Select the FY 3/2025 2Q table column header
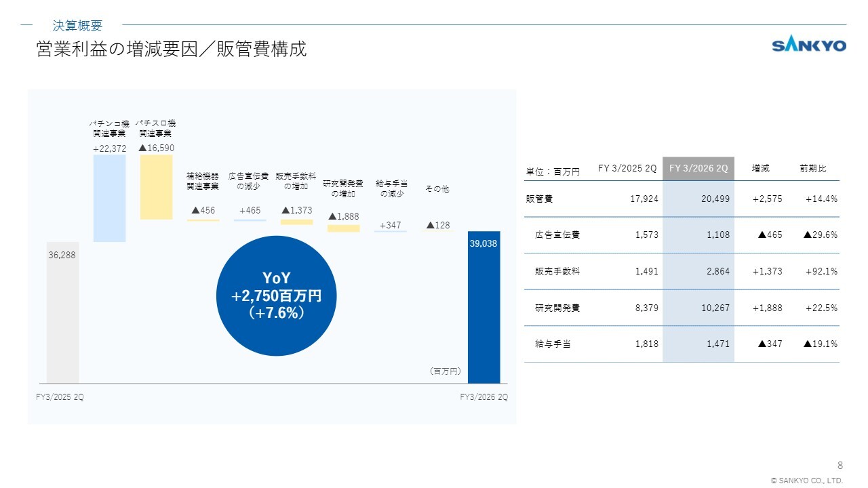The height and width of the screenshot is (488, 868). [627, 169]
